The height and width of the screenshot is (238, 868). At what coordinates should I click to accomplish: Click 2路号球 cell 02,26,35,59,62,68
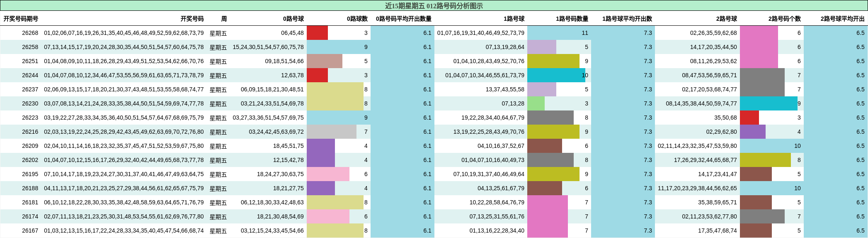tap(713, 33)
